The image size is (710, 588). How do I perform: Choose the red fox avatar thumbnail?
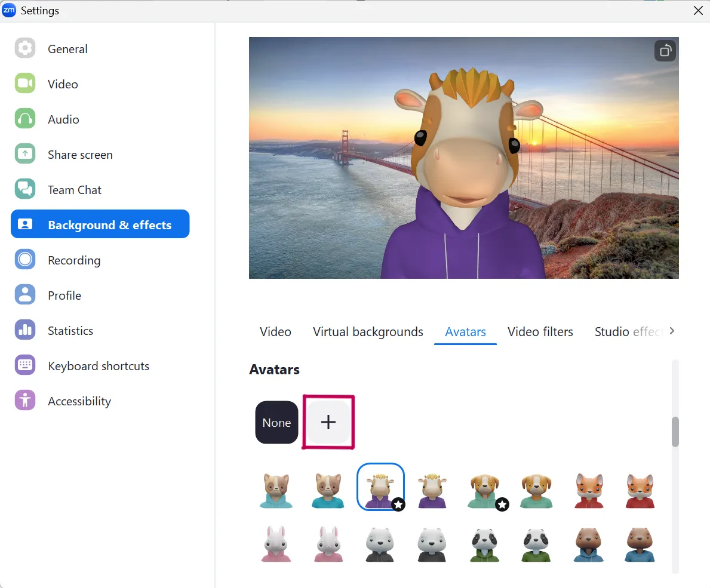(589, 490)
